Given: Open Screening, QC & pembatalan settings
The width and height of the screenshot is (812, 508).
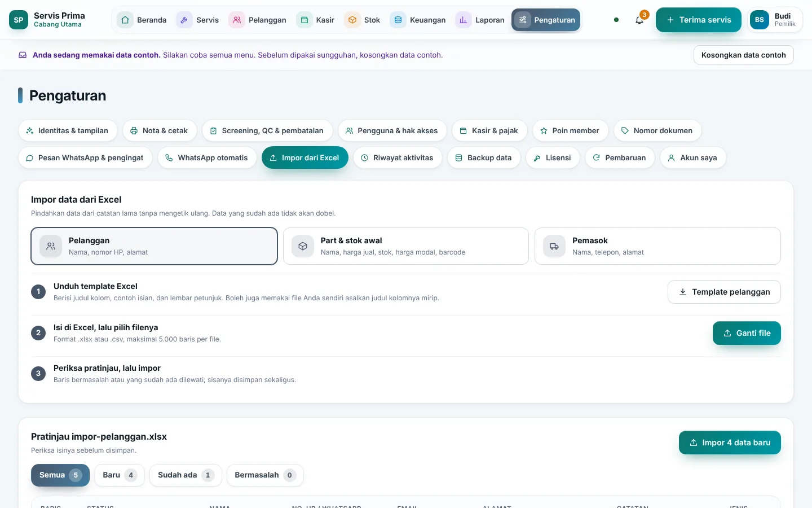Looking at the screenshot, I should point(267,130).
